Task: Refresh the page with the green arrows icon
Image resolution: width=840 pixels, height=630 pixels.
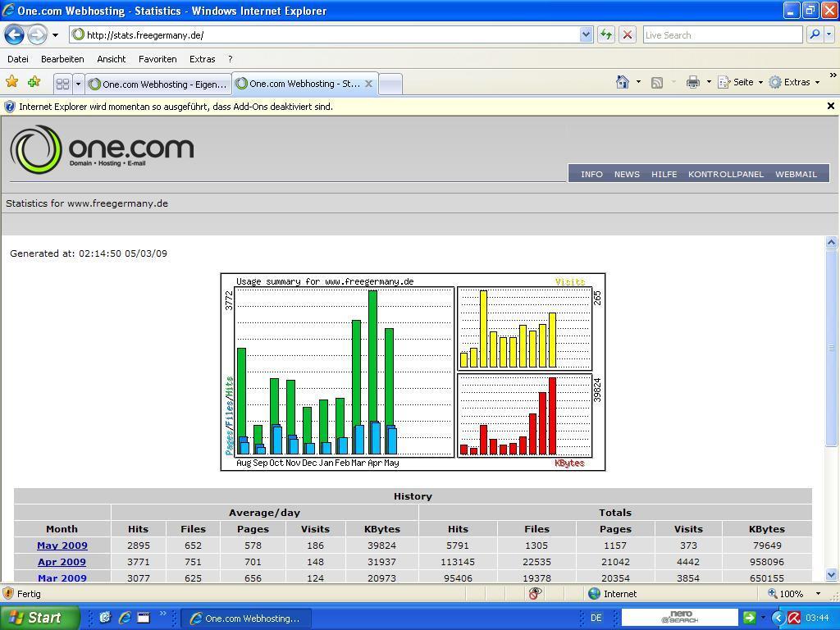Action: [x=606, y=35]
